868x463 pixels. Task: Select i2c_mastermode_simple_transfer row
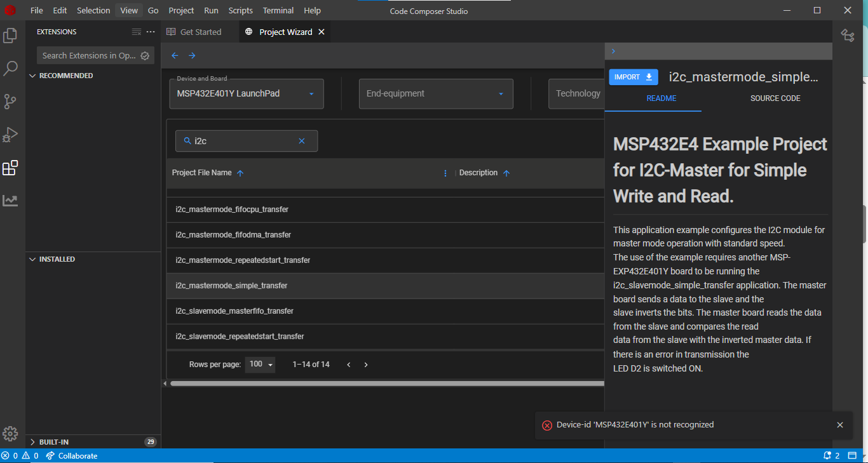(x=386, y=286)
